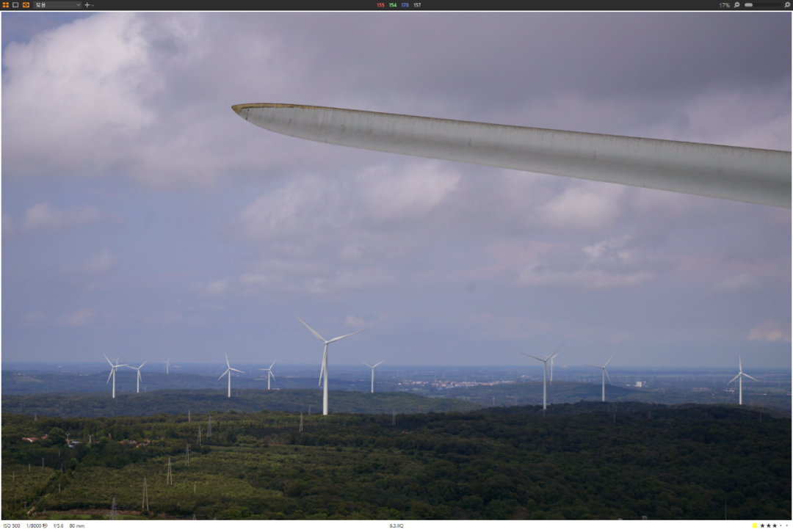Expand the arrow beside the plus icon
793x532 pixels.
click(x=93, y=5)
